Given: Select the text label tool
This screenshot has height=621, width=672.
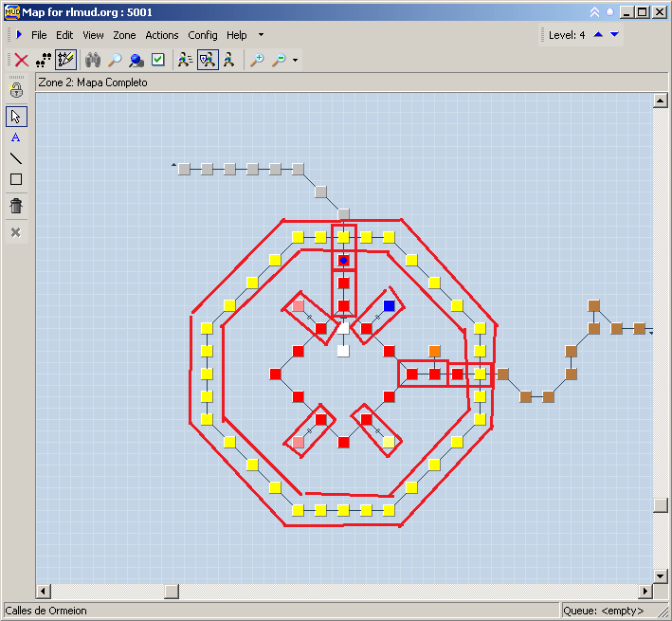Looking at the screenshot, I should [16, 137].
